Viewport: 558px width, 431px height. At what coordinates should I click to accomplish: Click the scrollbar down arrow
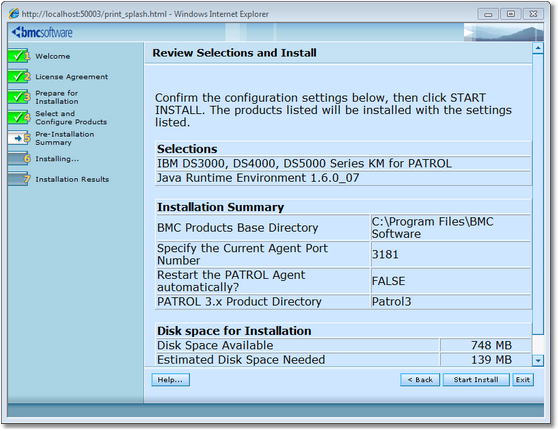pyautogui.click(x=538, y=361)
